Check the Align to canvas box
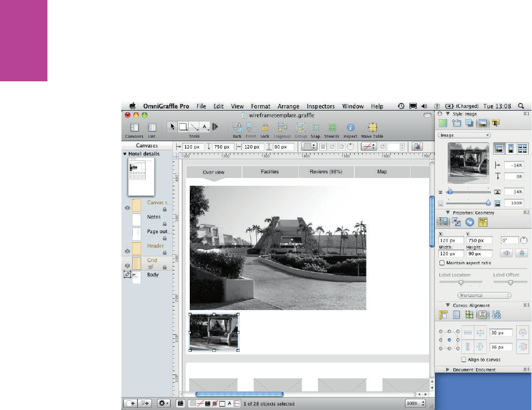532x410 pixels. (464, 359)
